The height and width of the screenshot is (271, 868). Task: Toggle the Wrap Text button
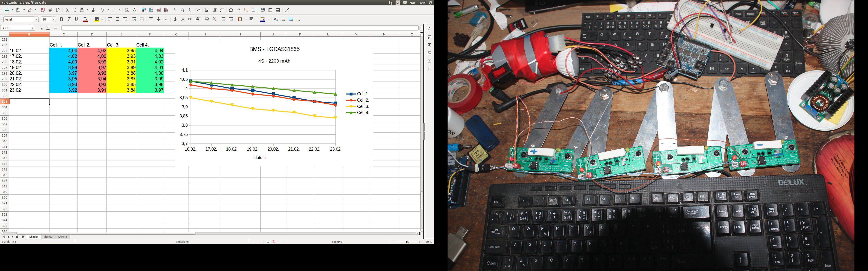pos(134,19)
